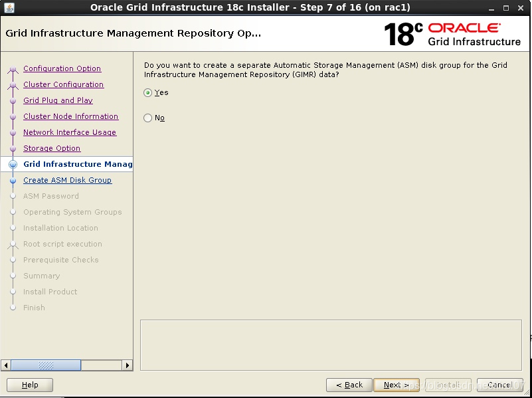Select the No radio button
Screen dimensions: 532x398
147,118
